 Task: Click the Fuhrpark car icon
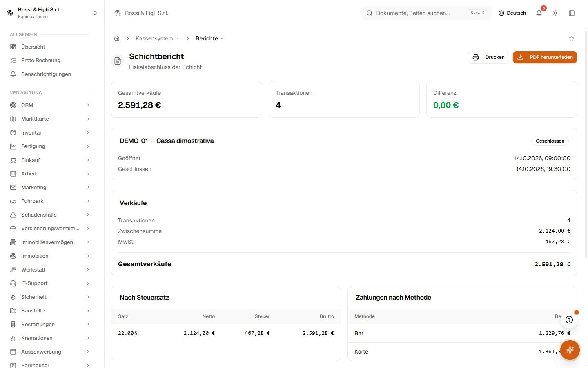pyautogui.click(x=13, y=201)
